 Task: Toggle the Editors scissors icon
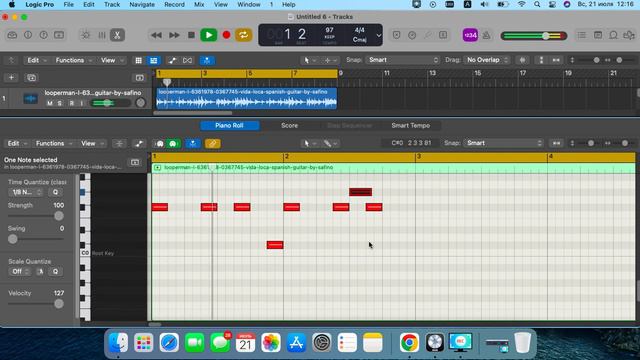click(117, 35)
